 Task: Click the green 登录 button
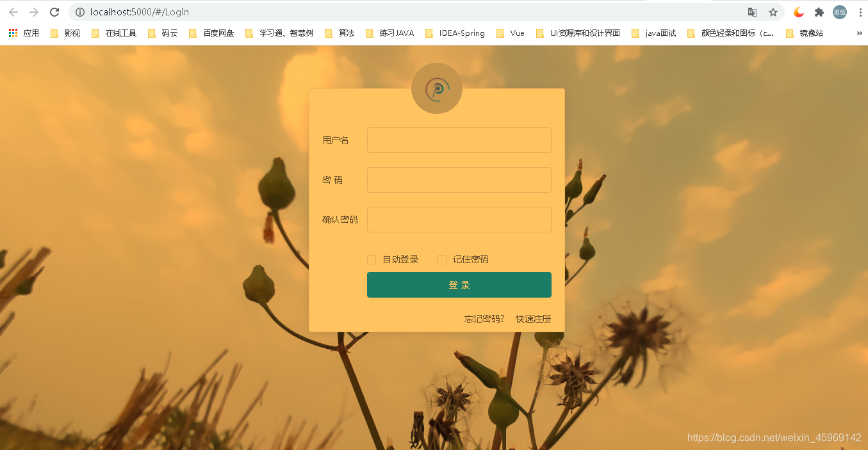coord(459,285)
